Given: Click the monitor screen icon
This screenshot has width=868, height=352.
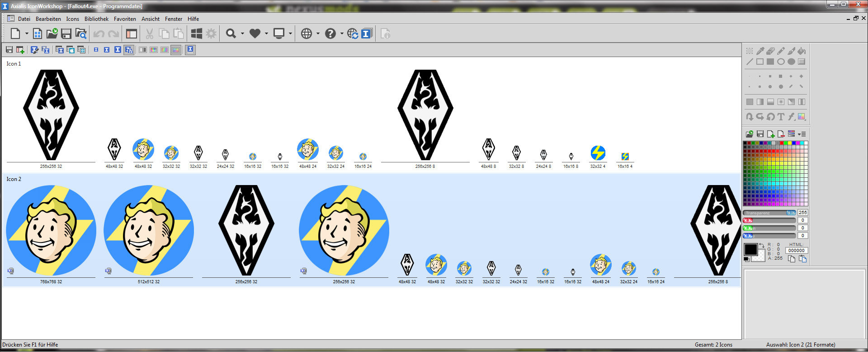Looking at the screenshot, I should click(x=279, y=33).
